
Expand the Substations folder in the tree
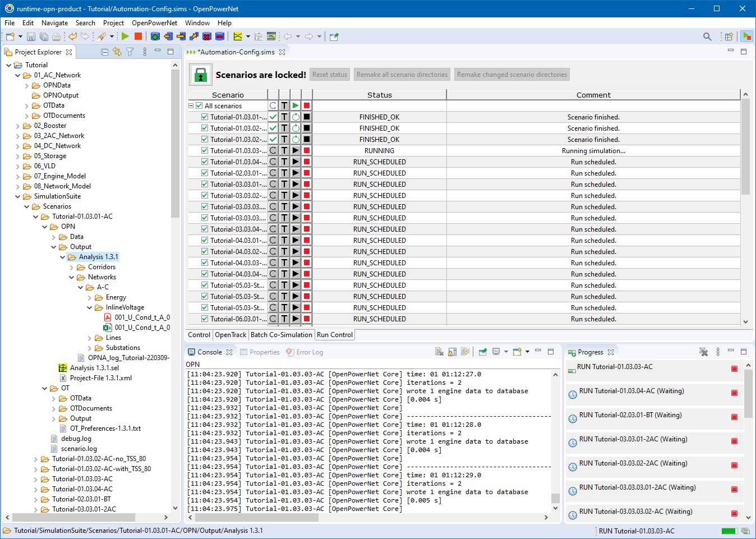pyautogui.click(x=90, y=348)
